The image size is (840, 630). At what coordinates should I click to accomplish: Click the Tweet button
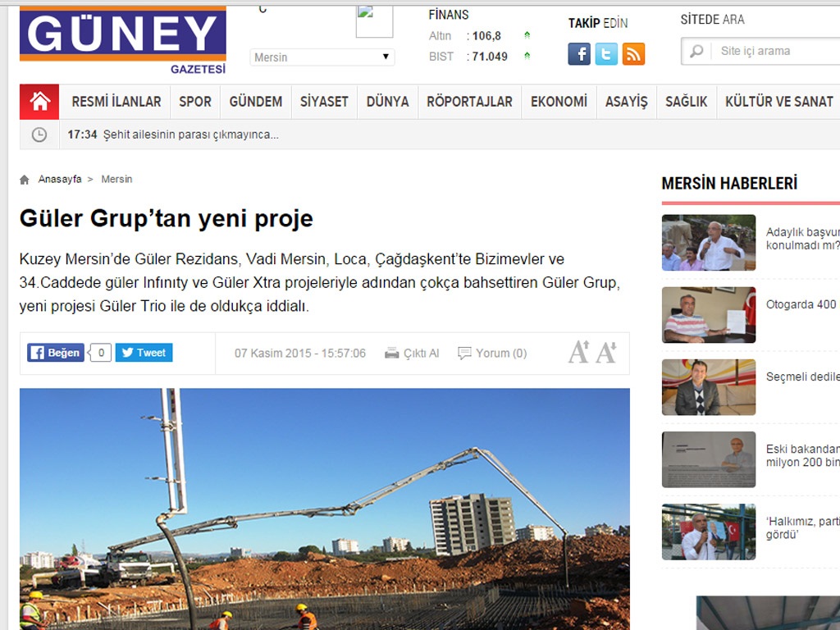coord(144,353)
